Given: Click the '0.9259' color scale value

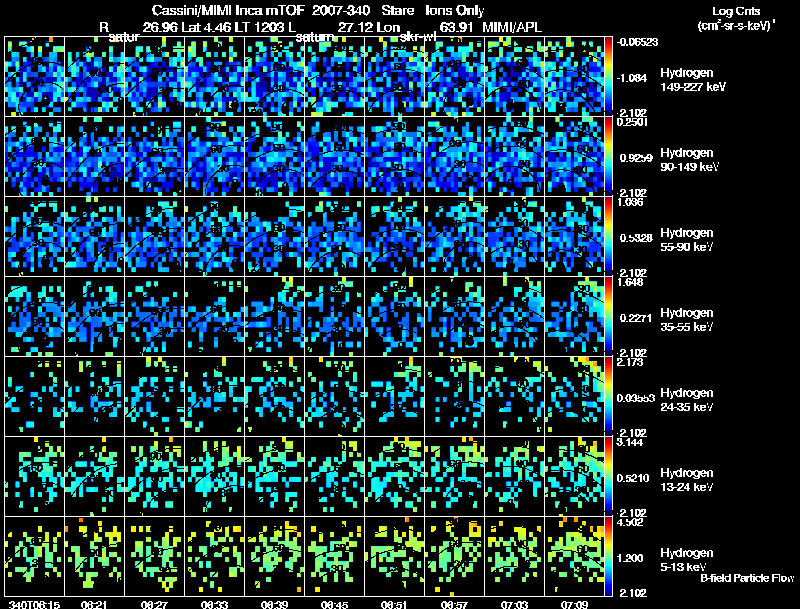Looking at the screenshot, I should pos(636,158).
